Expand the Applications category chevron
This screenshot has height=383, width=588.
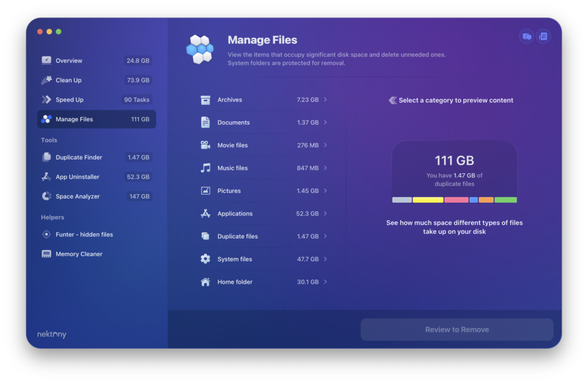coord(325,214)
